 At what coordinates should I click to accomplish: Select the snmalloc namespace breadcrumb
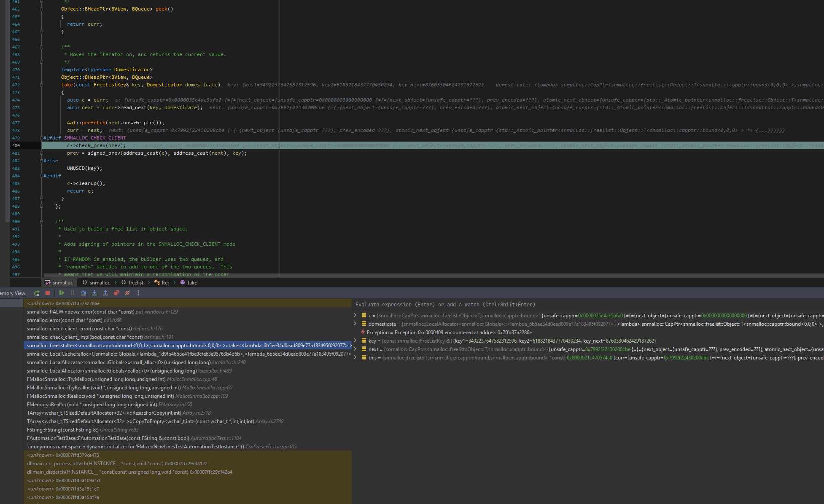pos(96,283)
